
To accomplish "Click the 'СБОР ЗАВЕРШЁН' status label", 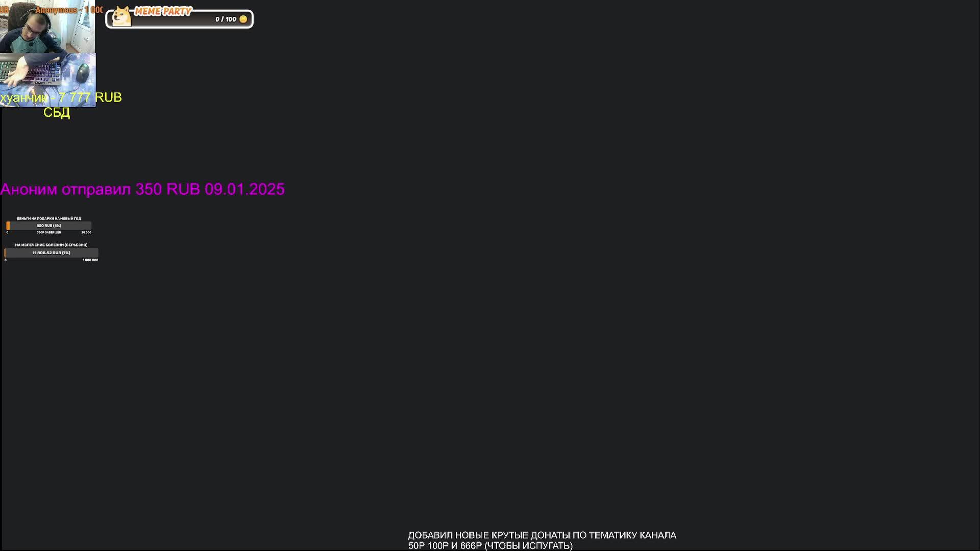I will tap(49, 232).
